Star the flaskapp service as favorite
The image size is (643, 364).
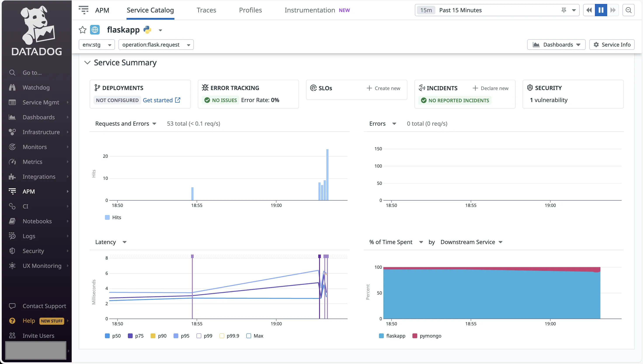pos(82,30)
